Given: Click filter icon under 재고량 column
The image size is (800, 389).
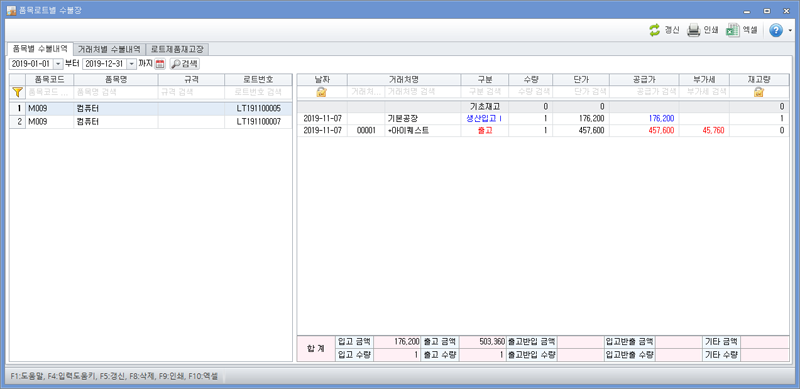Looking at the screenshot, I should pyautogui.click(x=759, y=92).
